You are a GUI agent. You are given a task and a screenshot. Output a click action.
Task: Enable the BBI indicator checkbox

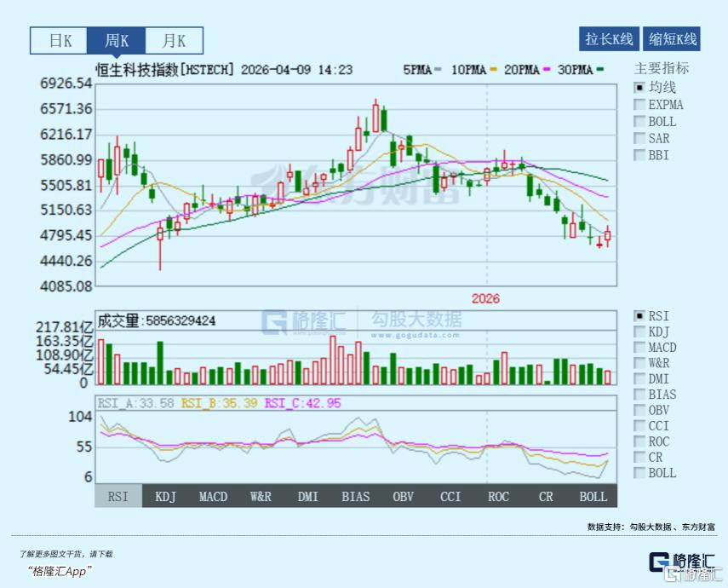pos(639,155)
